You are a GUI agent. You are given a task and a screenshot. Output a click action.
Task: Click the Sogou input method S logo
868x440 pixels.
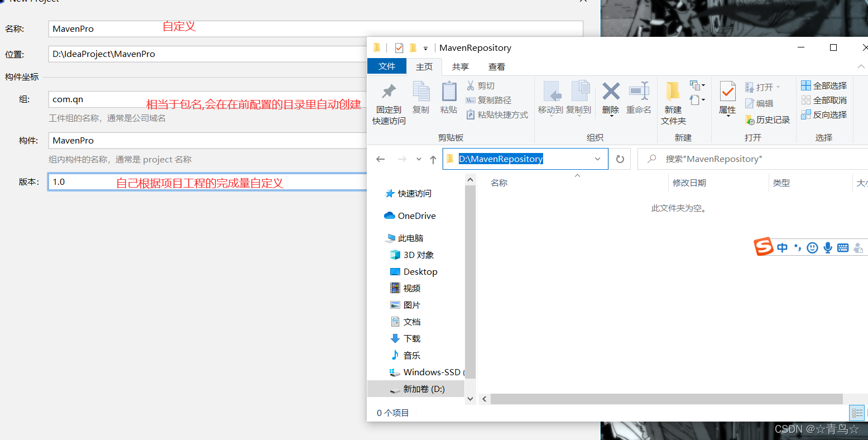[x=764, y=246]
